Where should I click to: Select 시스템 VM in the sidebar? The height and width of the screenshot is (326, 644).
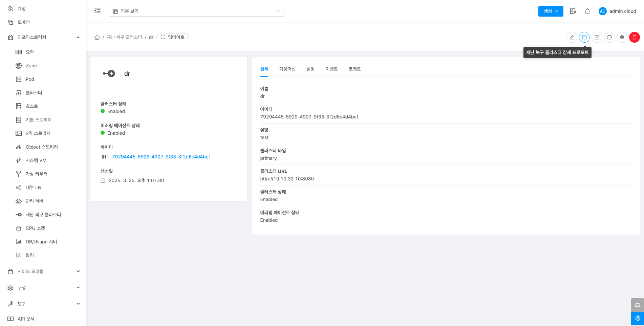point(36,160)
